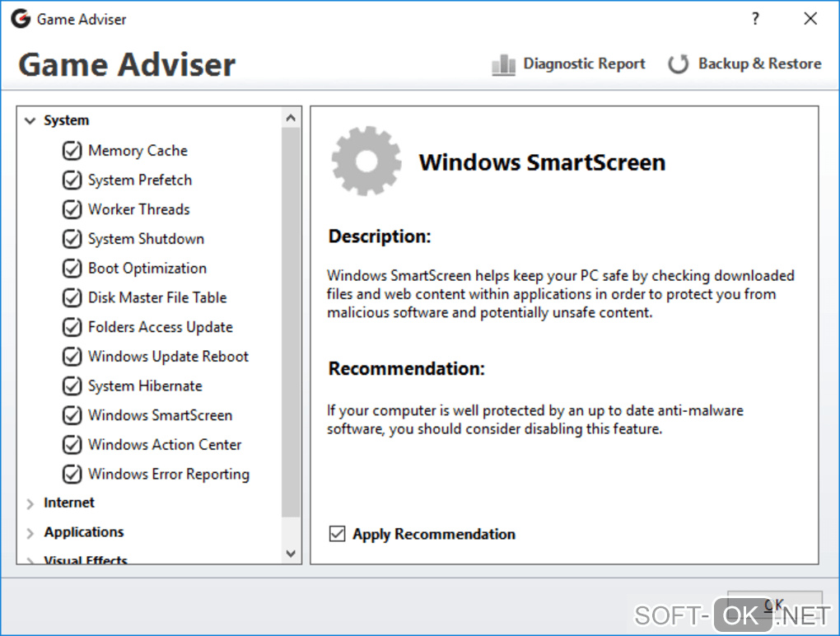Collapse the System category chevron

click(30, 120)
